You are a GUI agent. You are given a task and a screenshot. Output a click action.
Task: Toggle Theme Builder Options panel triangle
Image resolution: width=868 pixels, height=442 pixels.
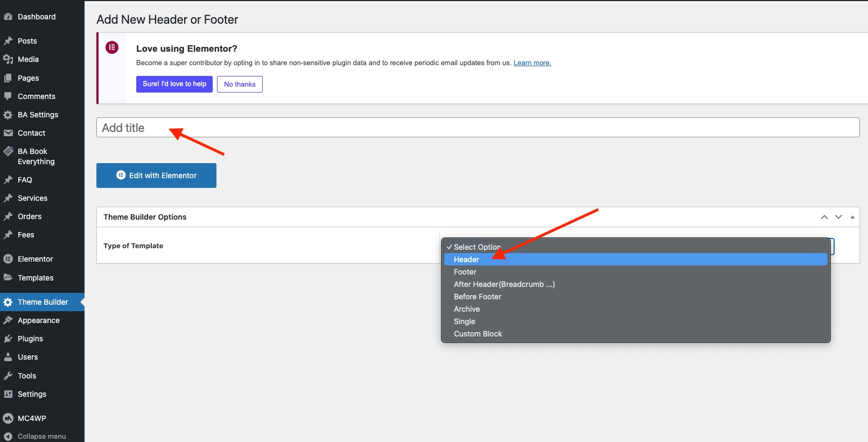click(852, 217)
